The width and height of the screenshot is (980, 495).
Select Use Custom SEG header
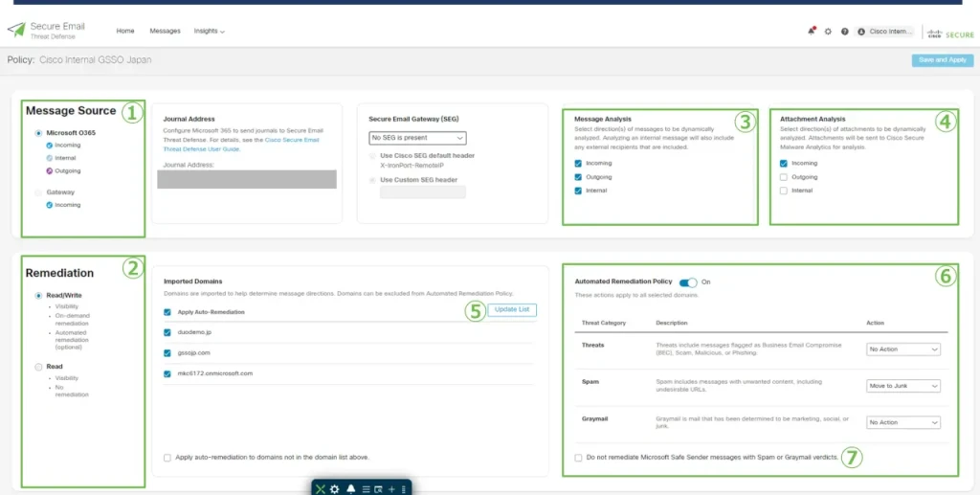point(372,180)
